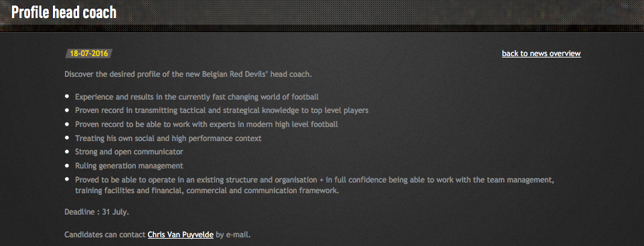Click bullet text about fast changing football
Screen dimensions: 644x246
(197, 97)
